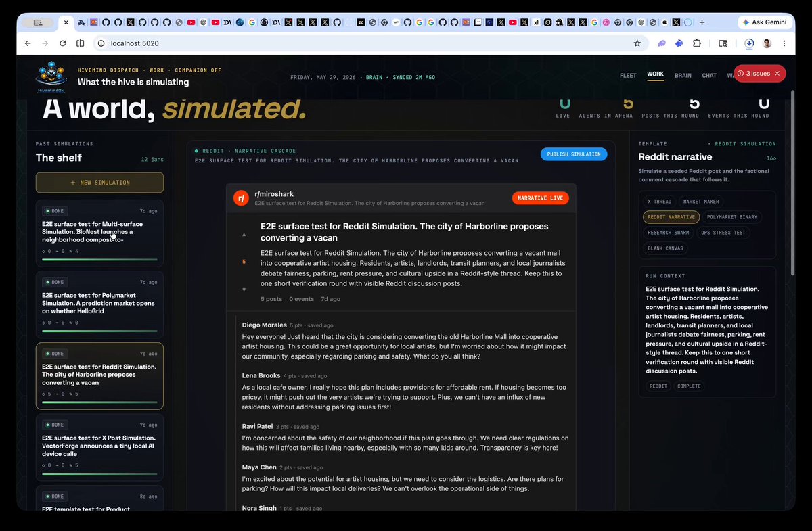Open the 3 Issues error badge
The height and width of the screenshot is (531, 812).
pyautogui.click(x=753, y=73)
